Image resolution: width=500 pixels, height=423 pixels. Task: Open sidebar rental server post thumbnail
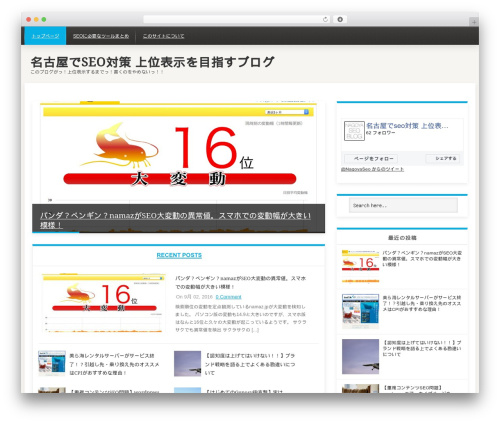click(x=360, y=311)
